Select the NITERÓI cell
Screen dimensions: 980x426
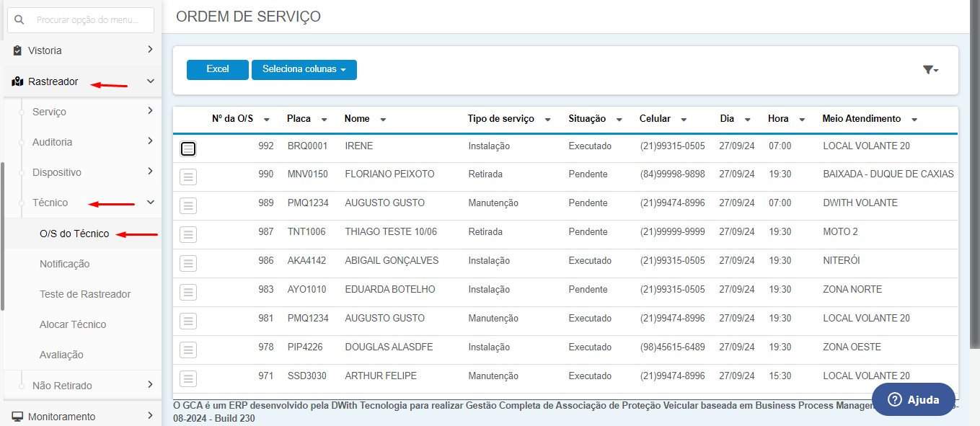point(842,260)
